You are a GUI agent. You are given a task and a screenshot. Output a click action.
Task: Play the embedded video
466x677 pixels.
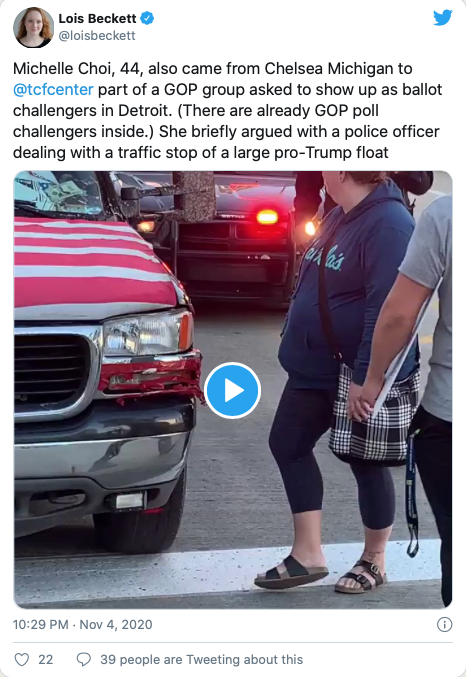(232, 390)
